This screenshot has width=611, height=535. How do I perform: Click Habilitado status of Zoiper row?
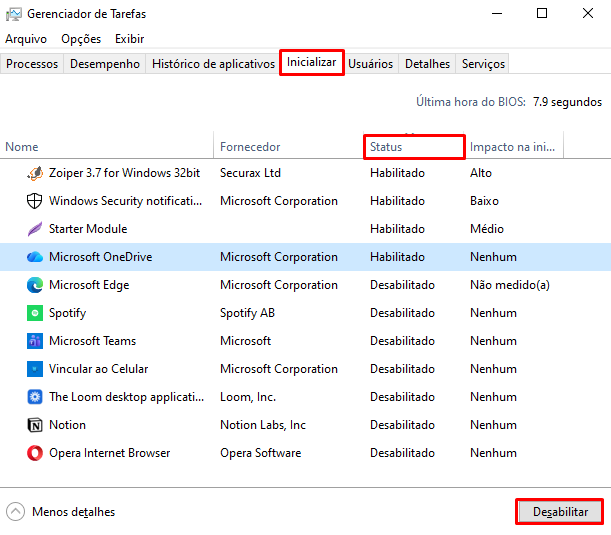click(x=397, y=173)
